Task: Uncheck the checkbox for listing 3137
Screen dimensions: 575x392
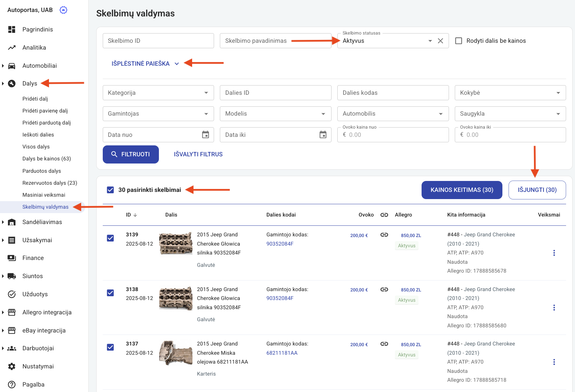Action: (110, 347)
